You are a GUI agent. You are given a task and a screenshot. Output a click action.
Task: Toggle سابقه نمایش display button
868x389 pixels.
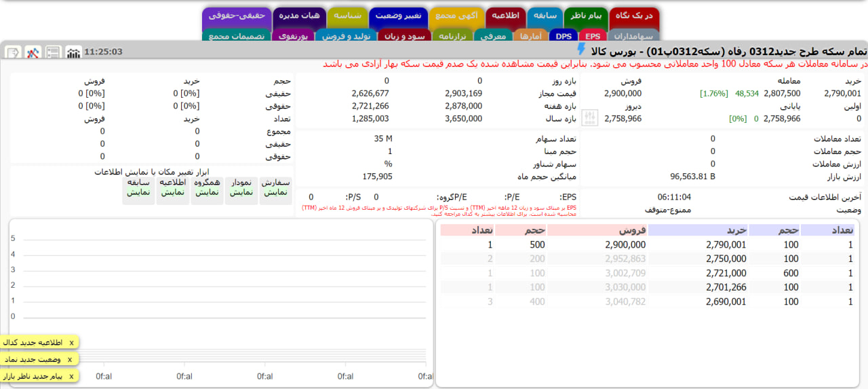click(x=138, y=191)
